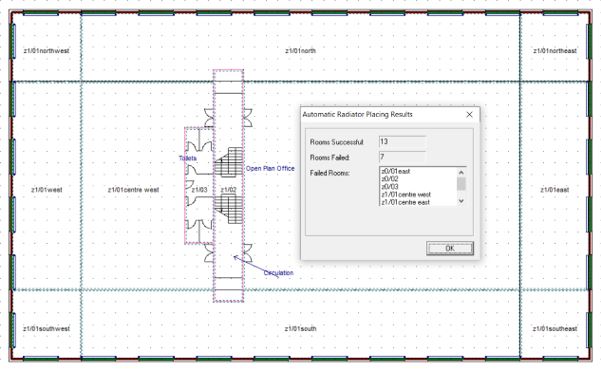Select the z1/01centre west zone label on plan
This screenshot has width=601, height=370.
(x=133, y=190)
